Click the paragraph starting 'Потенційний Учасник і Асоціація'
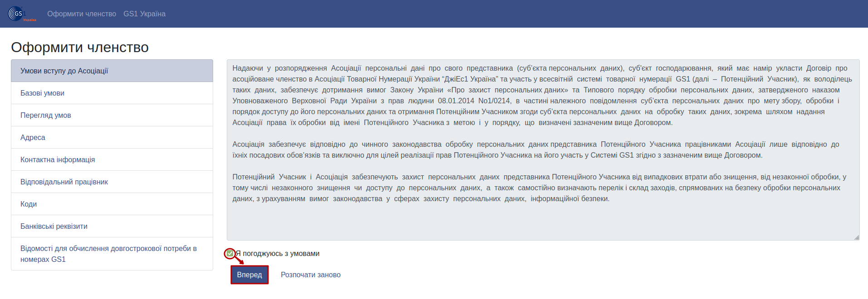Screen dimensions: 868x299 pos(539,188)
